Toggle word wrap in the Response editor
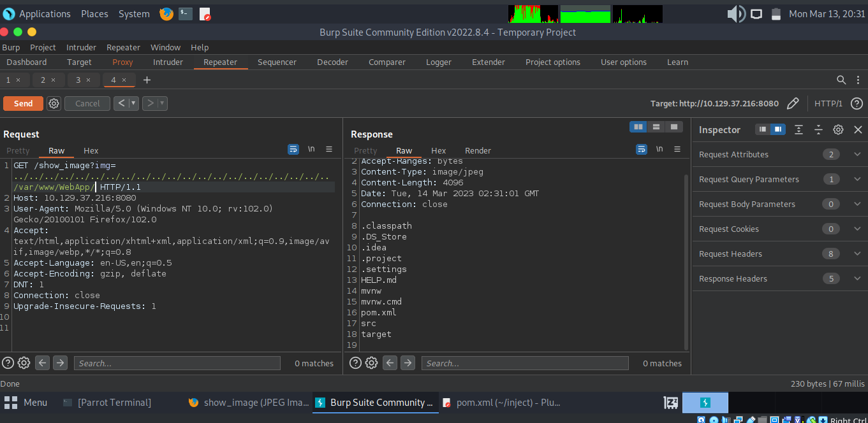The height and width of the screenshot is (423, 868). click(x=642, y=149)
